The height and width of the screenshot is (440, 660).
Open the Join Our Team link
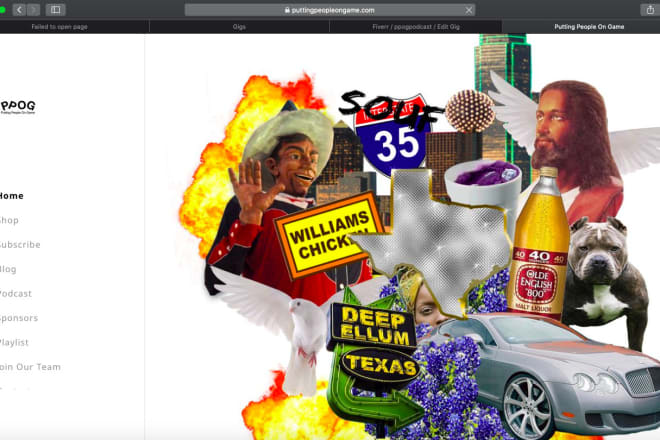point(30,367)
